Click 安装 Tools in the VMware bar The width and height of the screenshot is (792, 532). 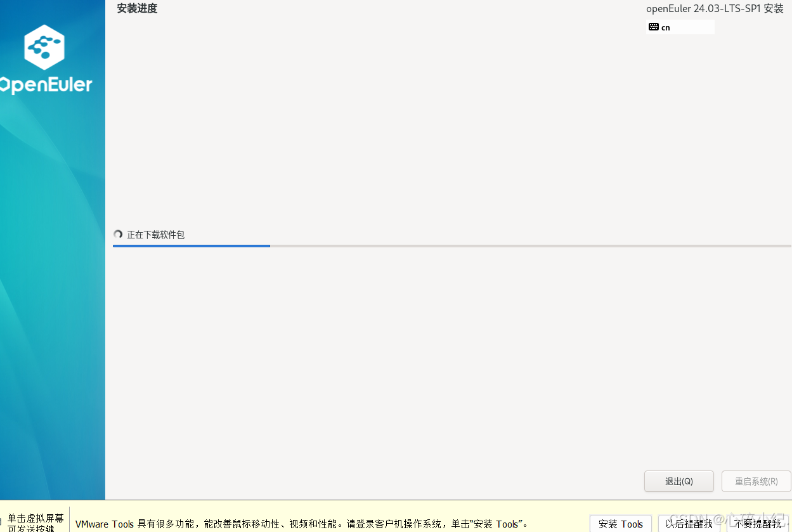click(x=620, y=524)
